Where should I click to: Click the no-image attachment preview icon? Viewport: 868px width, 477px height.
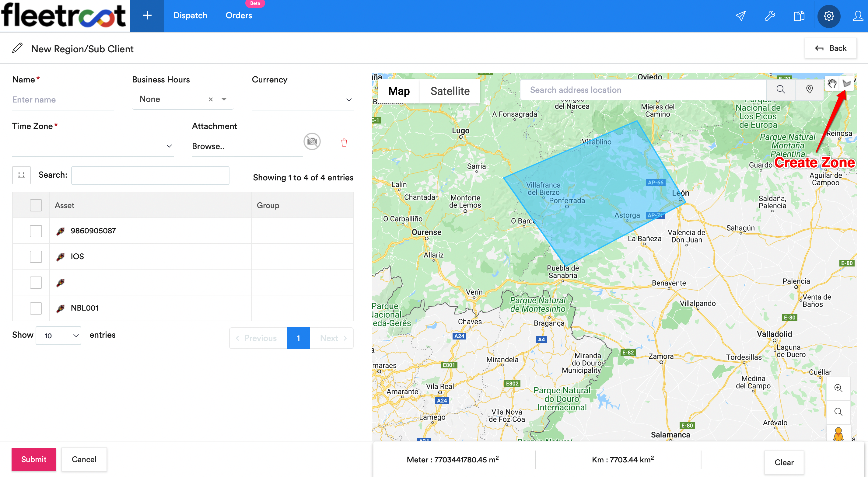click(x=312, y=141)
